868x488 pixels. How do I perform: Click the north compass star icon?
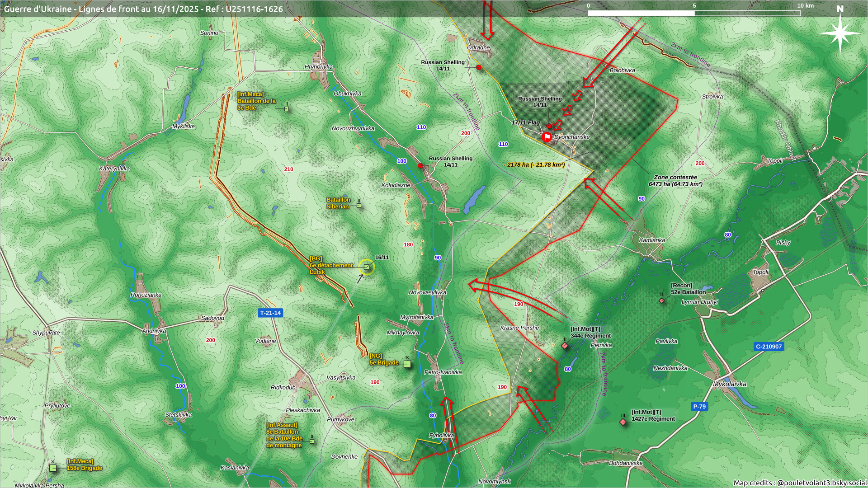point(840,33)
